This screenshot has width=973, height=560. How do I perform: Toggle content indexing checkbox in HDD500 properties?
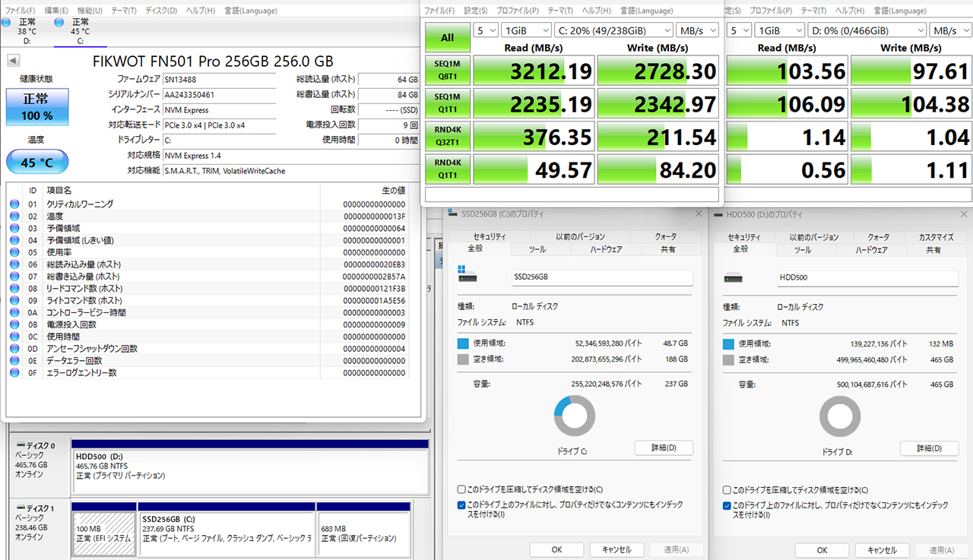727,505
